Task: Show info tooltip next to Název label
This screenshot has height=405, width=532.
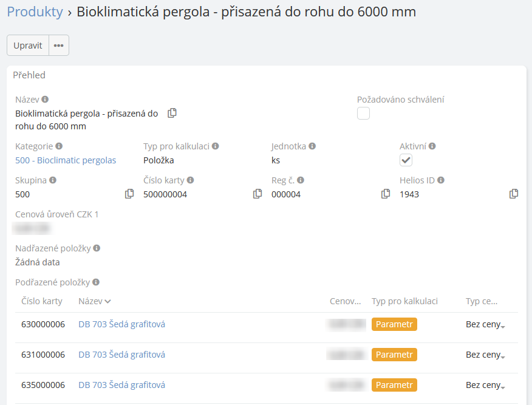Action: [x=45, y=99]
